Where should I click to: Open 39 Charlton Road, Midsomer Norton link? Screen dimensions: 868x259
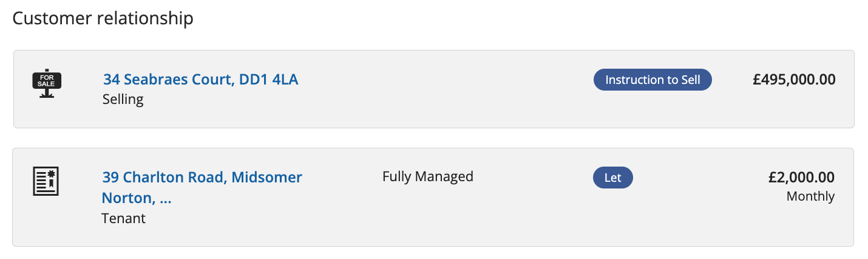click(202, 187)
